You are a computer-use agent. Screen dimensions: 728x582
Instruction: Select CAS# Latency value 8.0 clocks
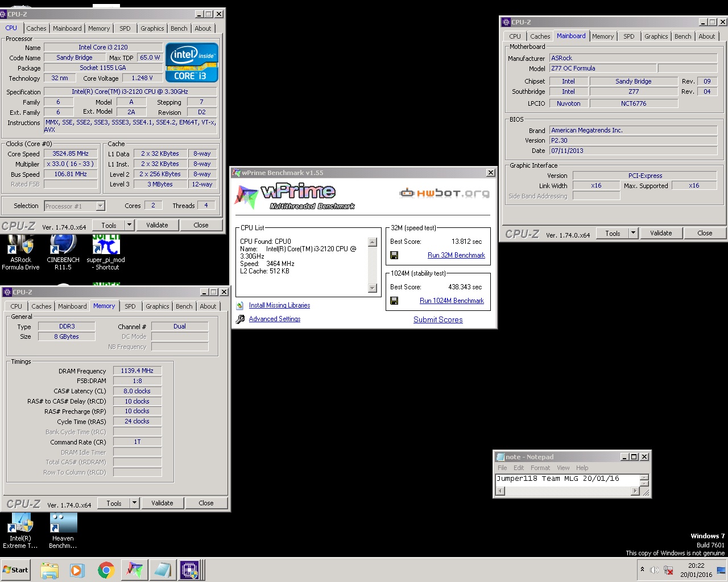137,391
